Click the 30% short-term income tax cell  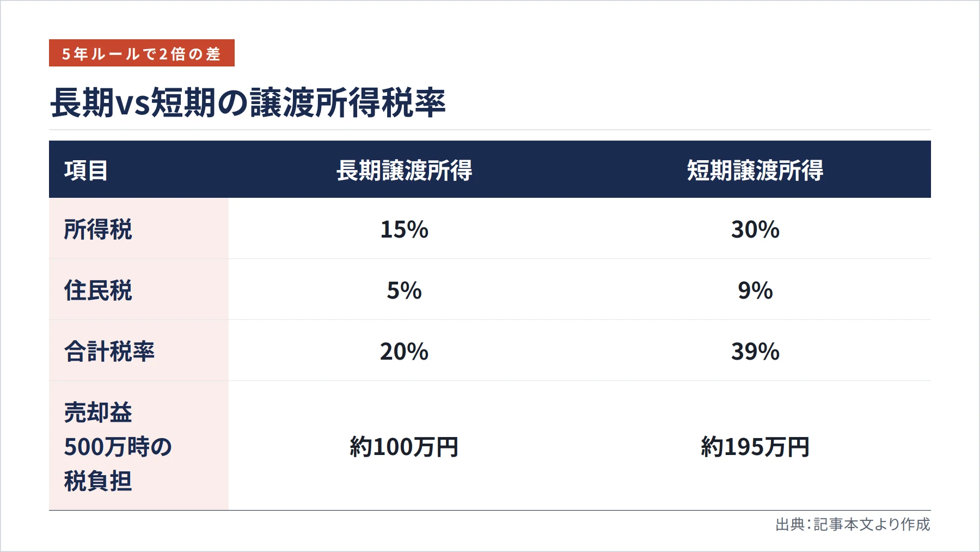coord(755,229)
